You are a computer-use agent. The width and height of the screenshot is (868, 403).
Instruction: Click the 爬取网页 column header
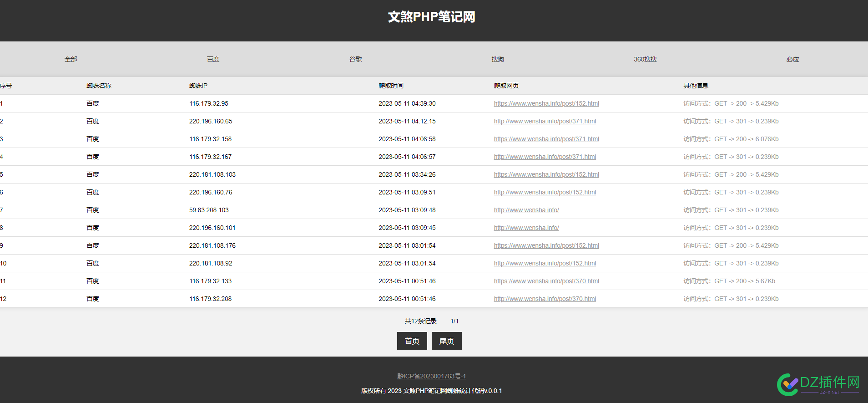[506, 86]
